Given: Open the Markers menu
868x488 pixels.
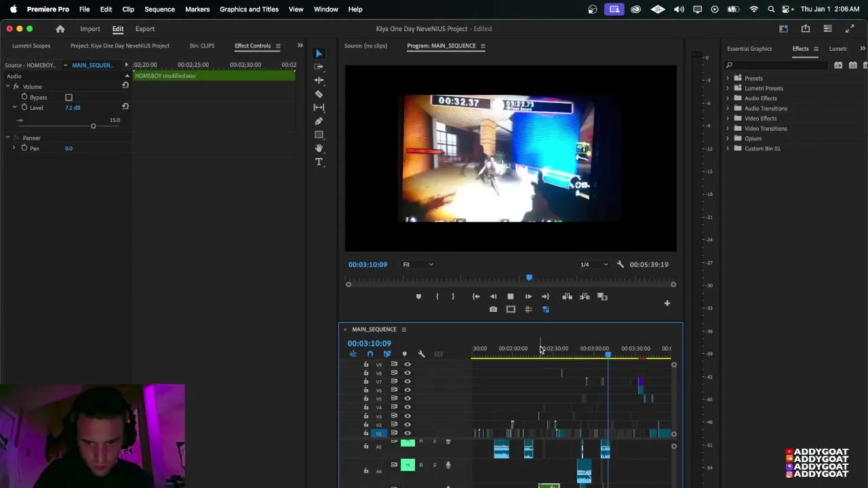Looking at the screenshot, I should pos(197,9).
